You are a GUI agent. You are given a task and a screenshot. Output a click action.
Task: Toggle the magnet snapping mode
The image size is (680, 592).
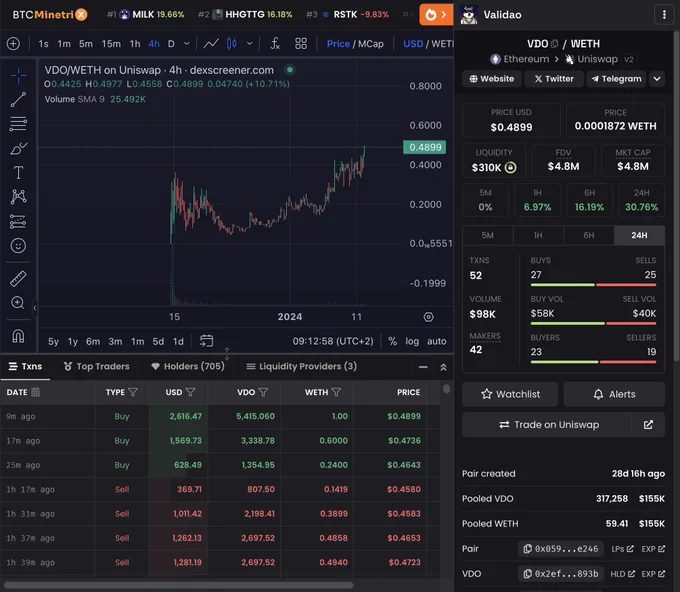[x=18, y=336]
